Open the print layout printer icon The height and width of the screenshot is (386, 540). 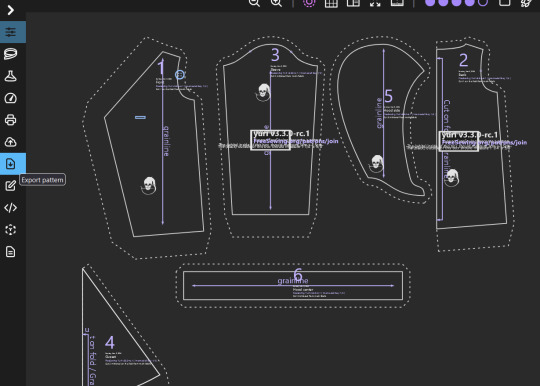click(x=10, y=120)
